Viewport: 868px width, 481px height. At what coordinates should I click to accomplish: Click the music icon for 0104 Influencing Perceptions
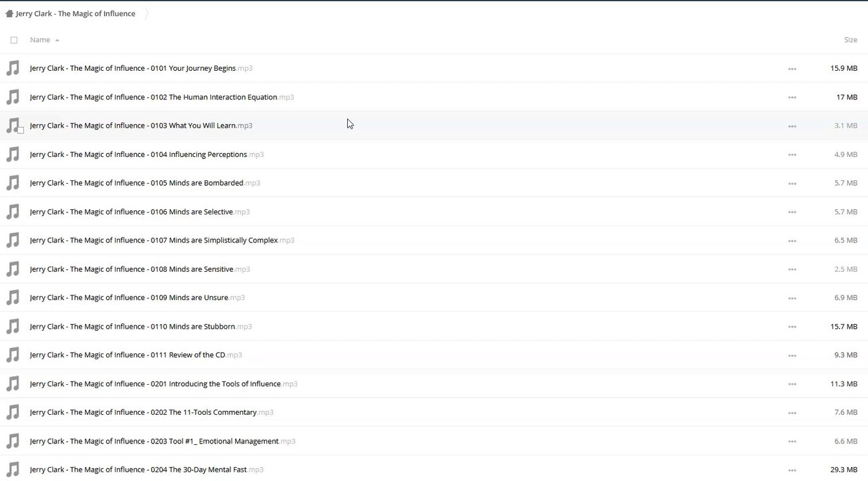(x=13, y=154)
